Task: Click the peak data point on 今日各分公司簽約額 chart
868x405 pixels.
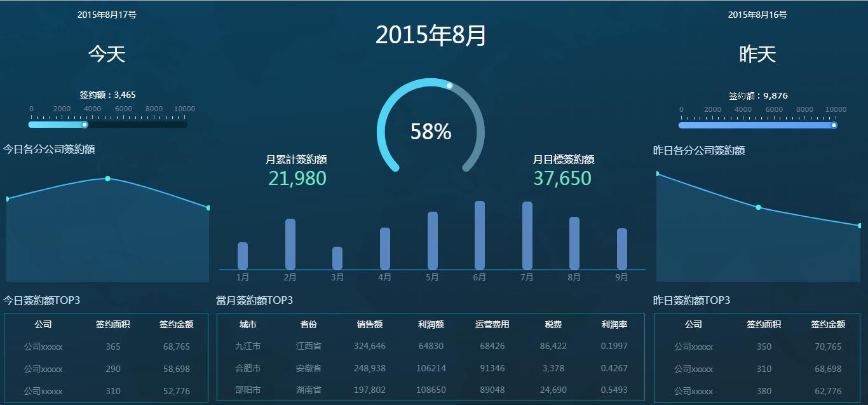Action: point(107,179)
